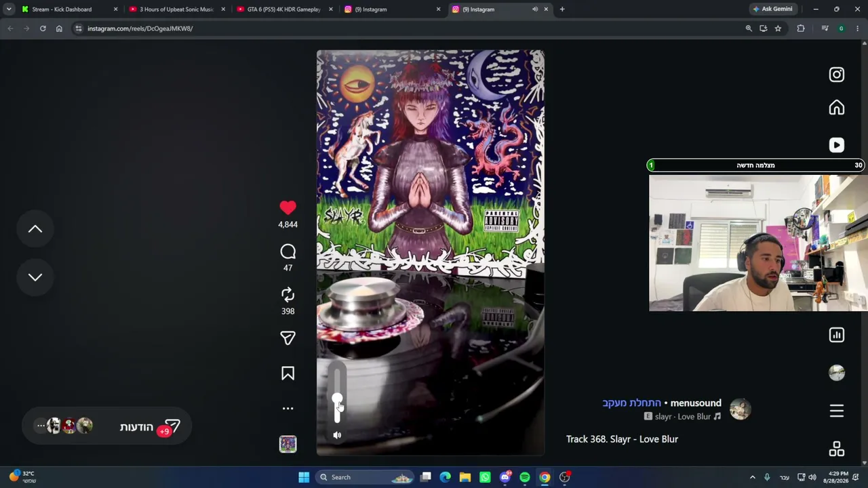Screen dimensions: 868x488
Task: Click the caption 'Track 368. Slayr - Love Blur'
Action: click(x=622, y=439)
